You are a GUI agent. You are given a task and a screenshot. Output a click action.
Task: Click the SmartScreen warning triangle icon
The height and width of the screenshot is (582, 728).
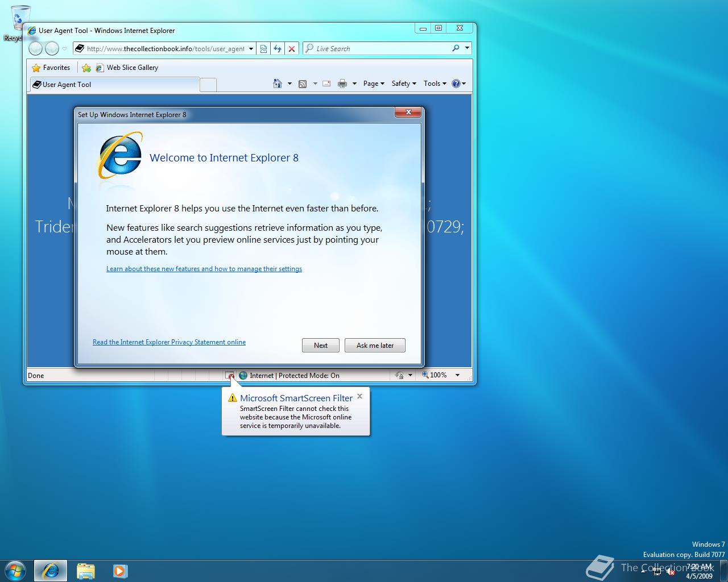[x=232, y=398]
